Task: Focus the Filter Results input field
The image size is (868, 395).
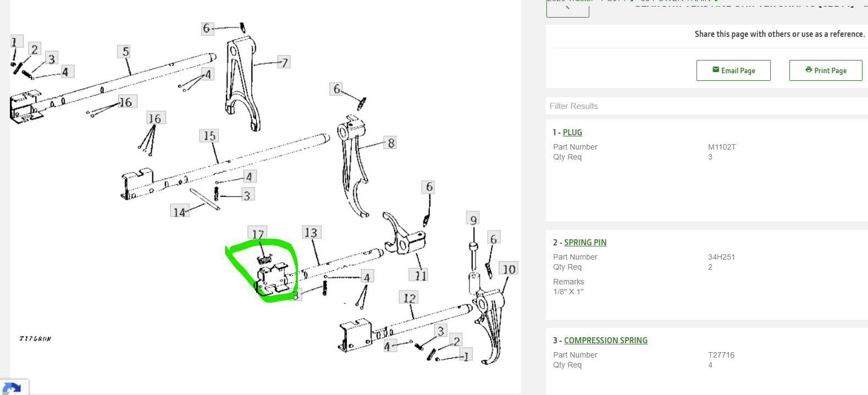Action: coord(707,106)
